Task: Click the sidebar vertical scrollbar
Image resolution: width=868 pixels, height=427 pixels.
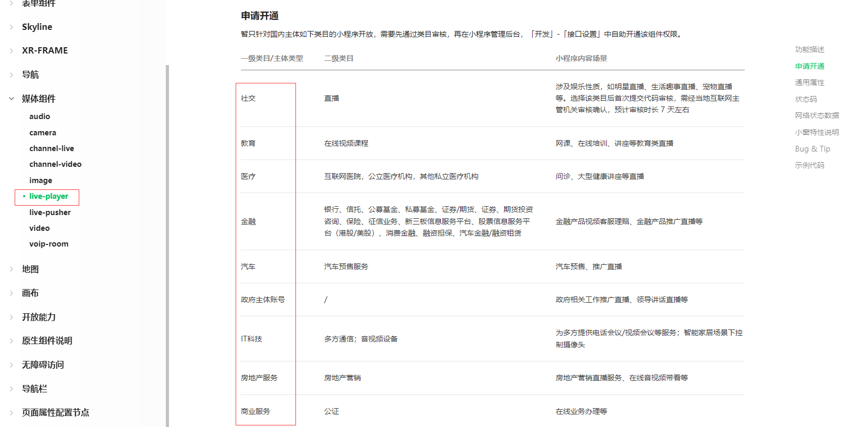Action: pos(167,246)
